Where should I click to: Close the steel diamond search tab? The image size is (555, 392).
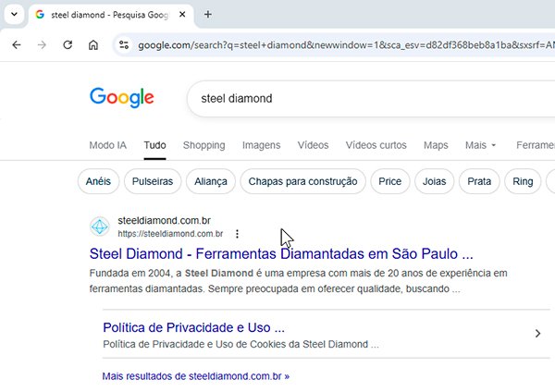(182, 15)
